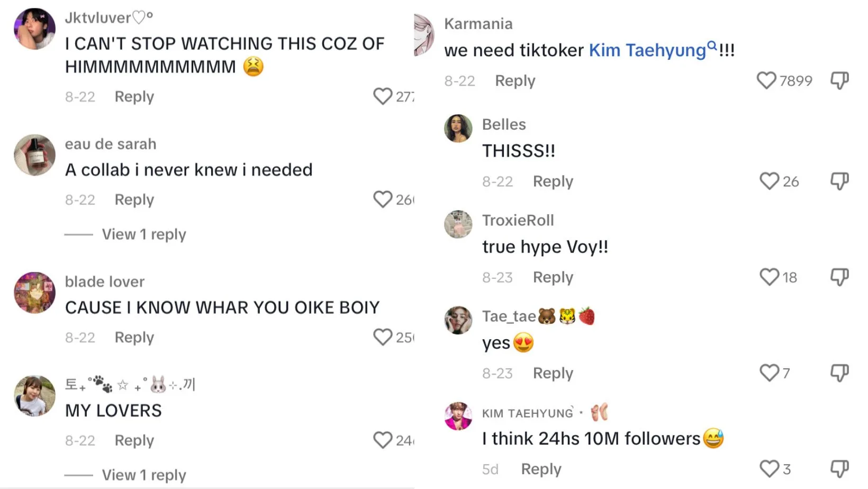Reply to the Karmania comment
Screen dimensions: 868x489
tap(515, 81)
